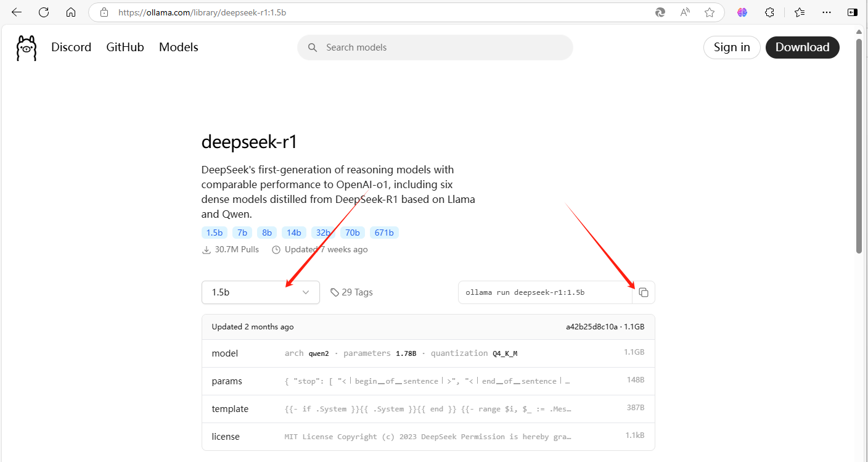Click the 387B template size value
868x462 pixels.
point(635,408)
